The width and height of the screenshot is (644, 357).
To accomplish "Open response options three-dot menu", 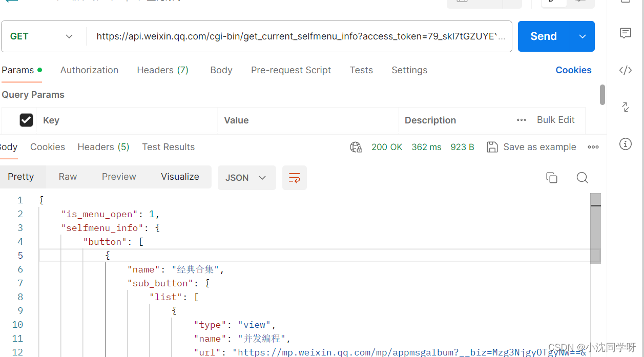I will [x=593, y=147].
